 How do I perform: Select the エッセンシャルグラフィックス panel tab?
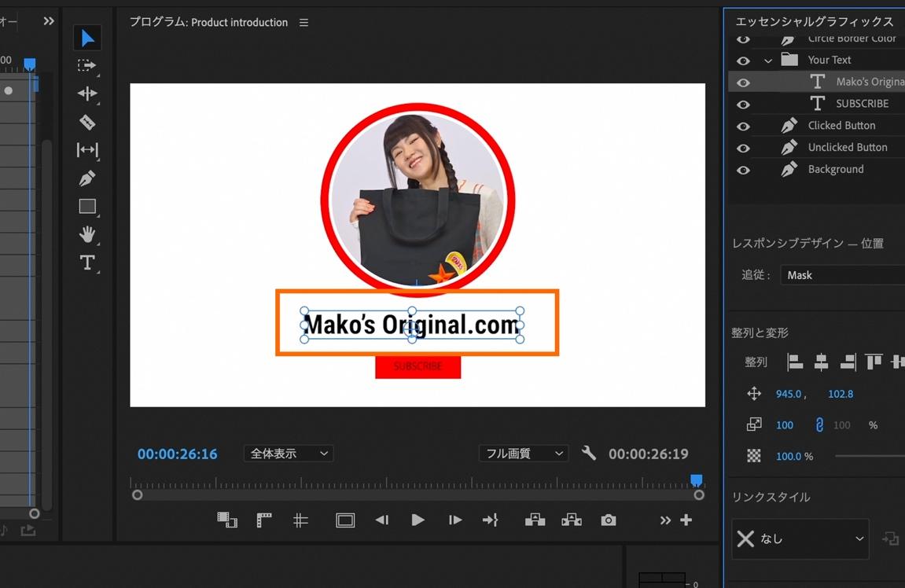tap(815, 21)
